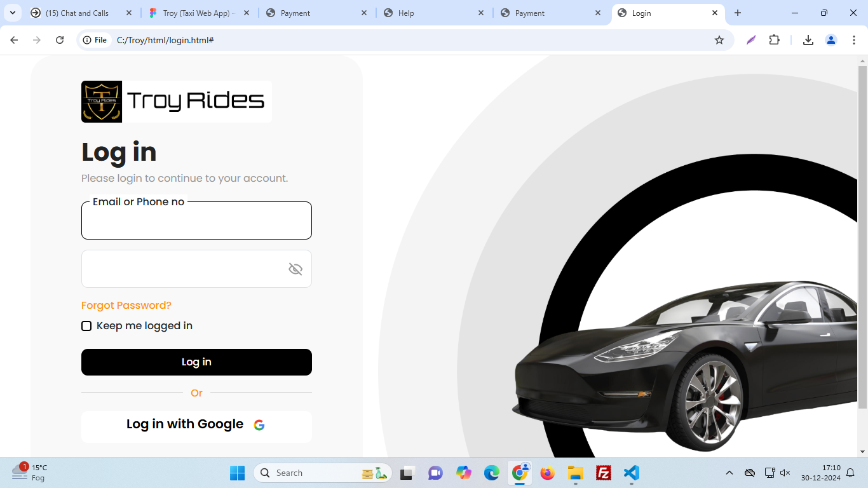The width and height of the screenshot is (868, 488).
Task: Log in with Google button
Action: pos(196,425)
